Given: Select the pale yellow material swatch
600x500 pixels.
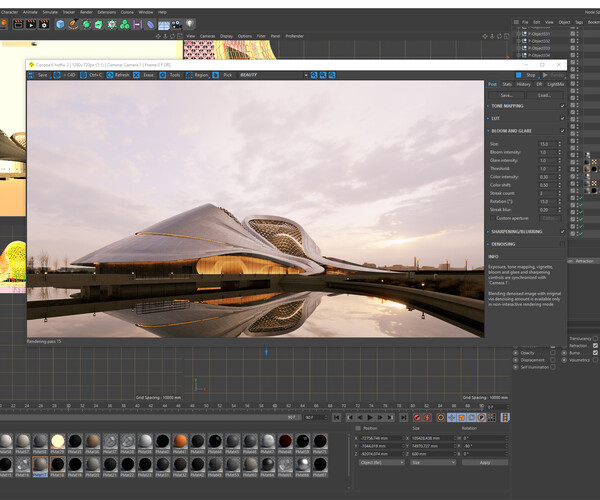Looking at the screenshot, I should tap(57, 441).
